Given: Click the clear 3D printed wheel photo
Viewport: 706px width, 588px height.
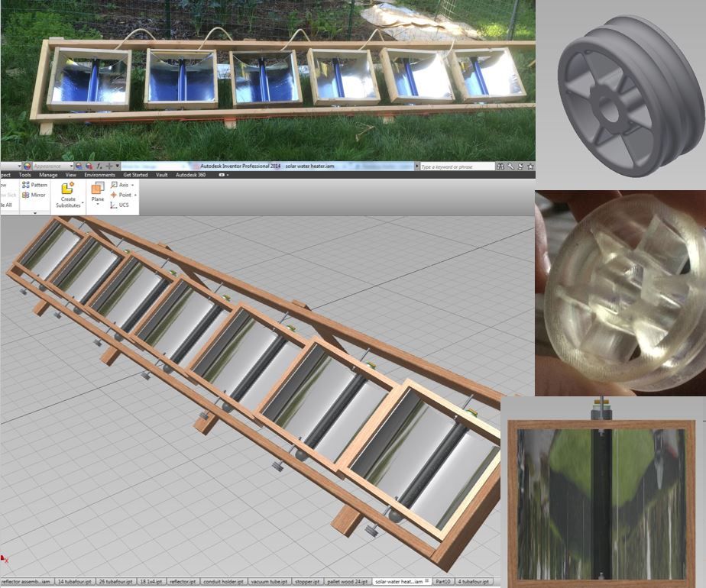Looking at the screenshot, I should (x=620, y=293).
